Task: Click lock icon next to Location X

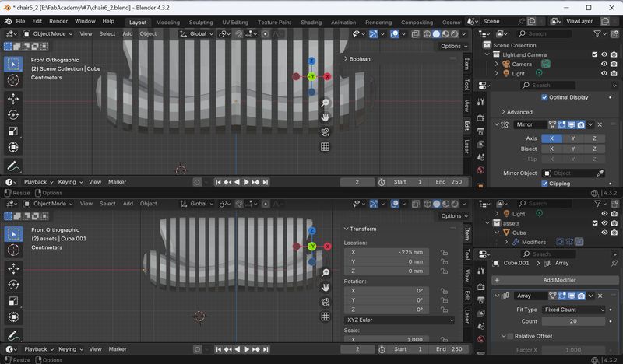Action: (x=444, y=253)
